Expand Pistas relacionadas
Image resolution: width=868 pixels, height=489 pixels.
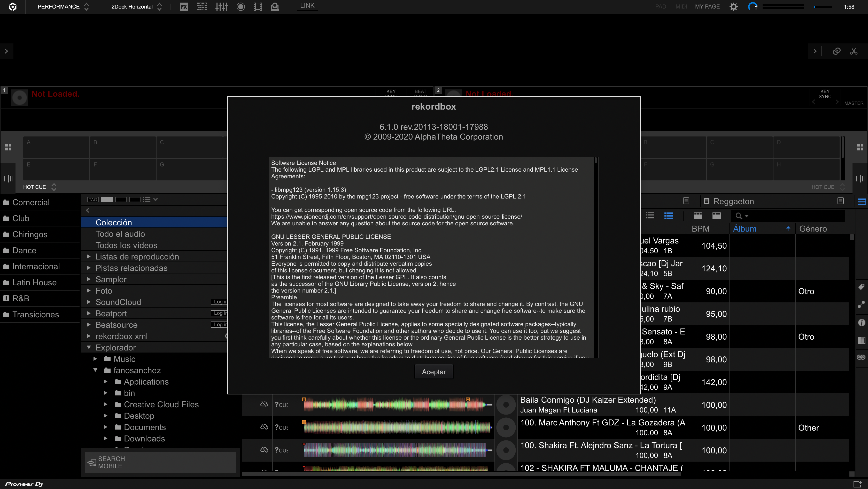point(89,268)
